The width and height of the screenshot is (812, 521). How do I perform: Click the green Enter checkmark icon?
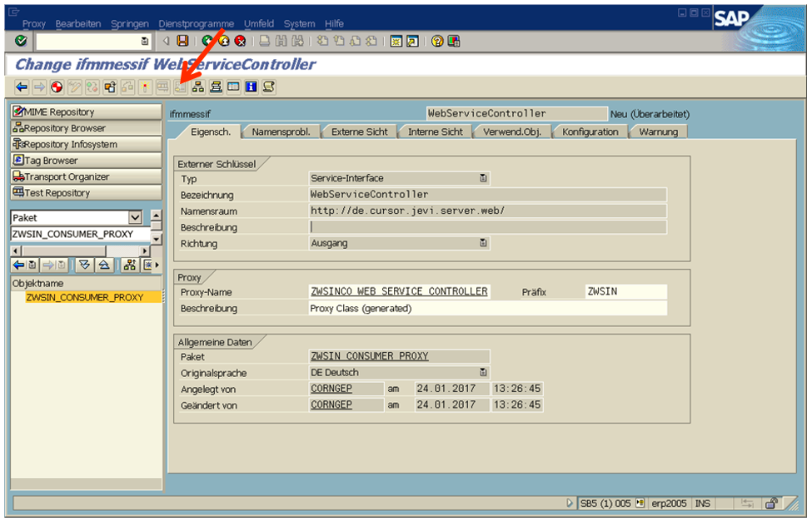[x=21, y=41]
